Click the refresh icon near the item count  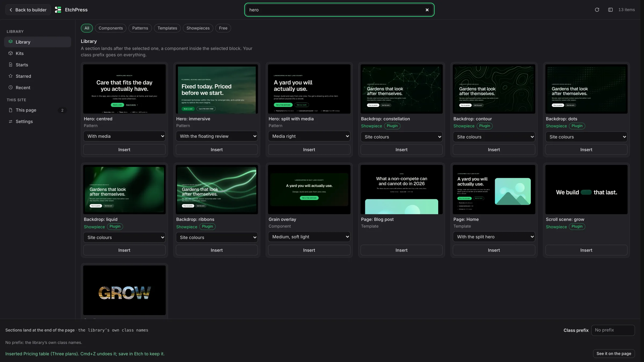597,10
